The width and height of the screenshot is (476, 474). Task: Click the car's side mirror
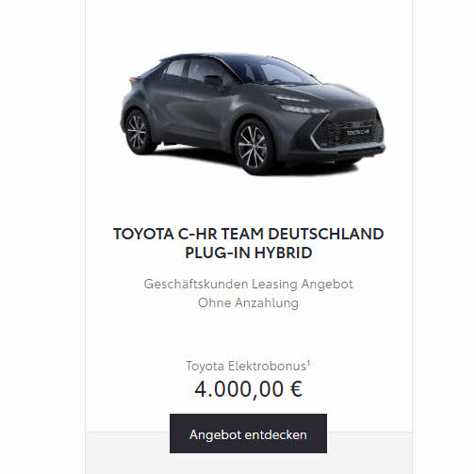coord(213,80)
